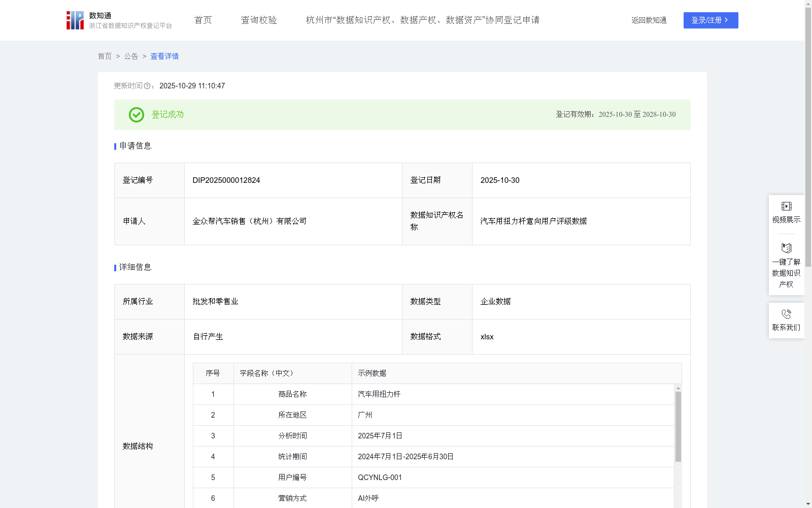Click the 登录/注册 button
The width and height of the screenshot is (812, 508).
tap(710, 20)
